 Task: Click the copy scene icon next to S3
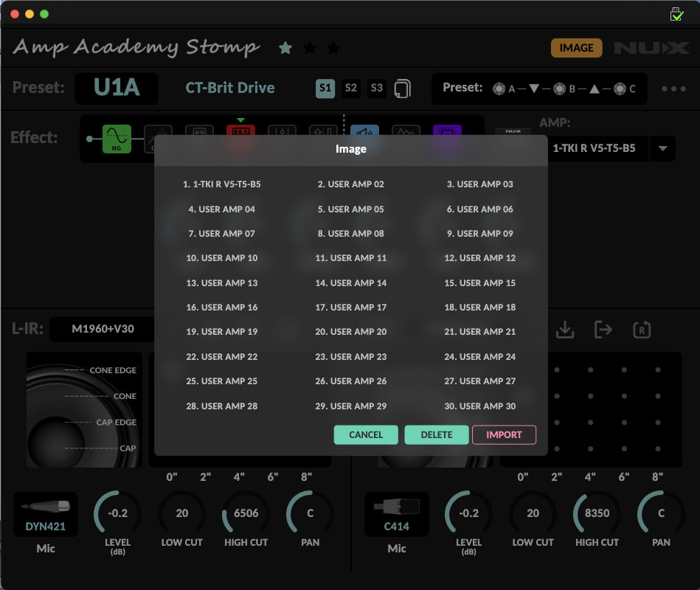tap(402, 88)
